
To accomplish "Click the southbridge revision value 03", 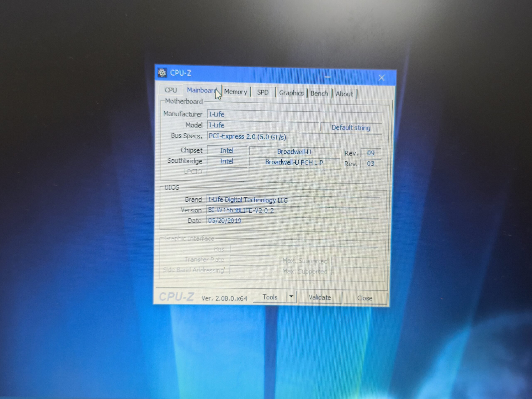I will coord(370,164).
